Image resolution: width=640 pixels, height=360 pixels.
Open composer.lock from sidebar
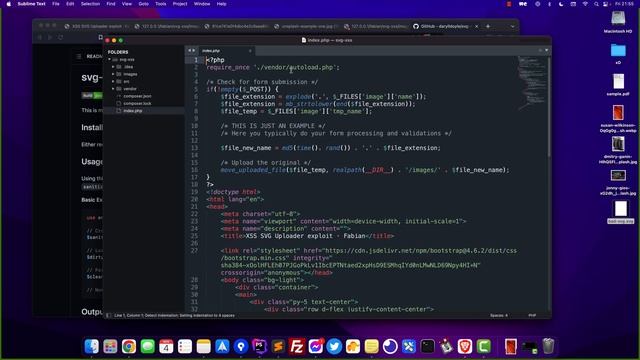[x=137, y=104]
